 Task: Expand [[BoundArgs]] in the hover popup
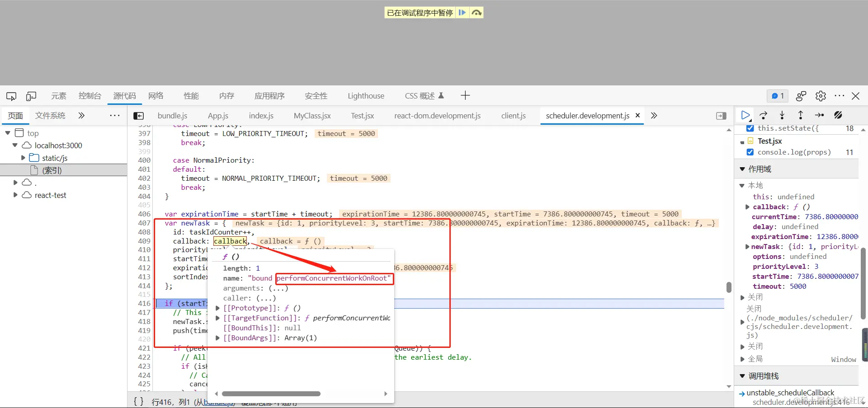click(x=217, y=338)
